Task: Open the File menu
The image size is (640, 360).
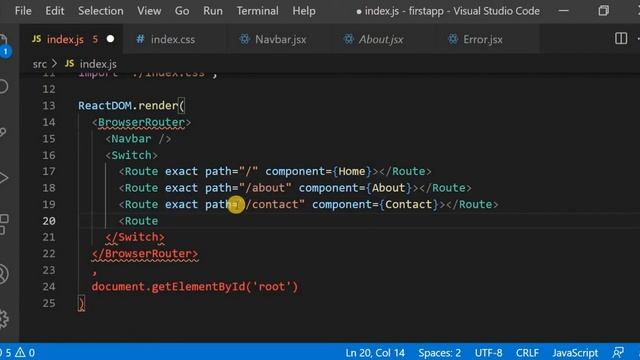Action: pos(23,11)
